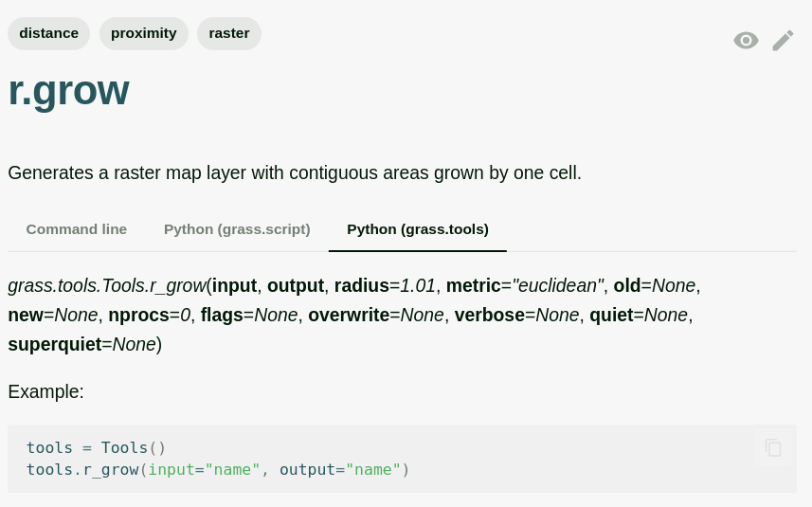Select the Python (grass.tools) tab
This screenshot has height=507, width=812.
418,229
